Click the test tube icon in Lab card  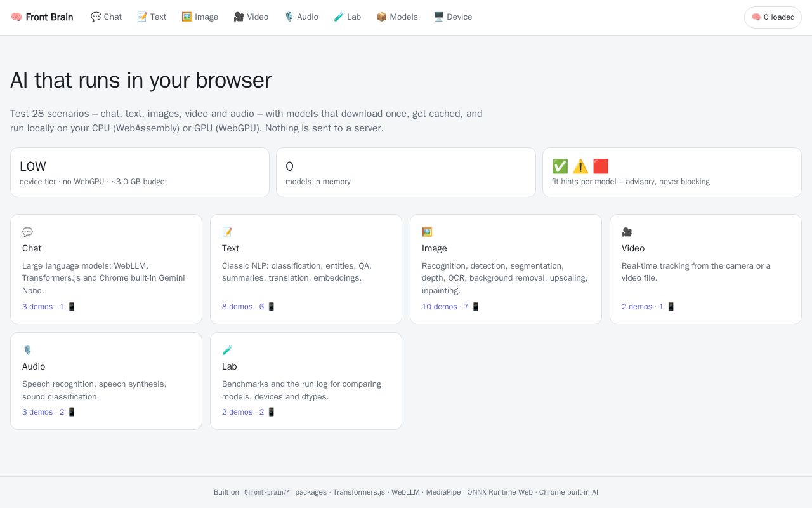[x=227, y=350]
